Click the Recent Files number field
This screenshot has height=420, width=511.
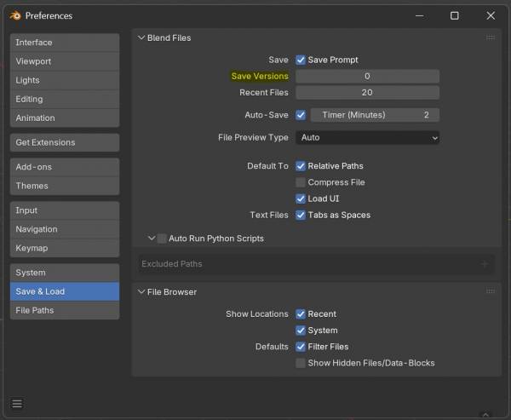[367, 92]
